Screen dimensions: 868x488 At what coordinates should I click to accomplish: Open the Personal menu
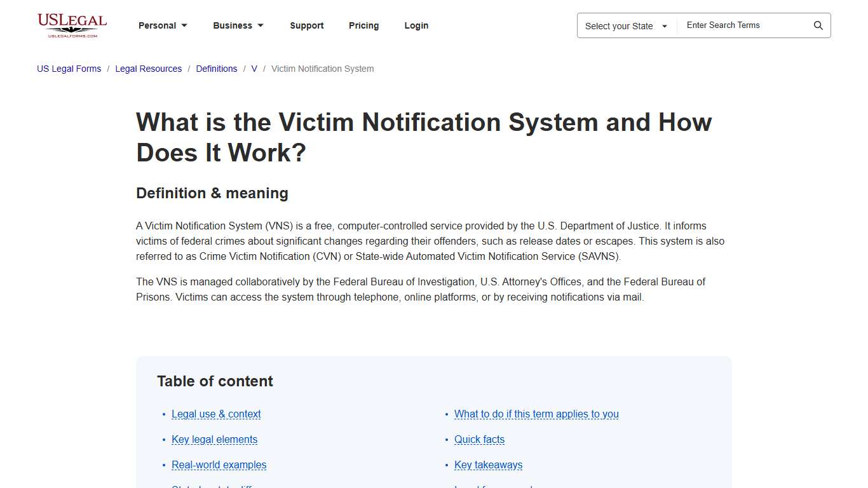[157, 25]
